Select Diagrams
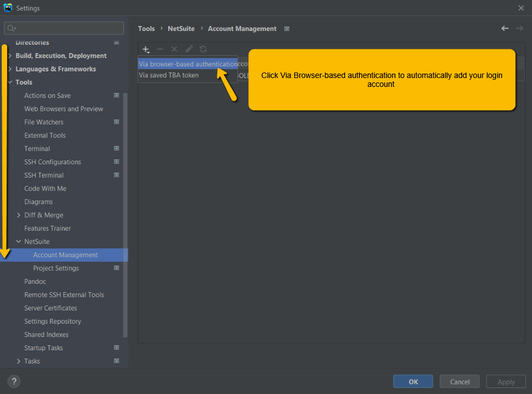The height and width of the screenshot is (394, 532). coord(38,202)
